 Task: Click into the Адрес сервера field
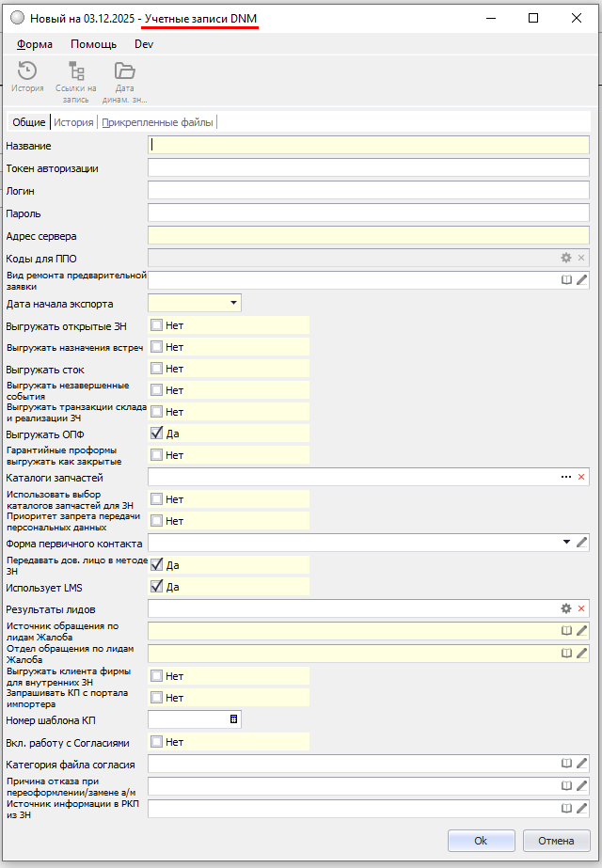pyautogui.click(x=369, y=236)
